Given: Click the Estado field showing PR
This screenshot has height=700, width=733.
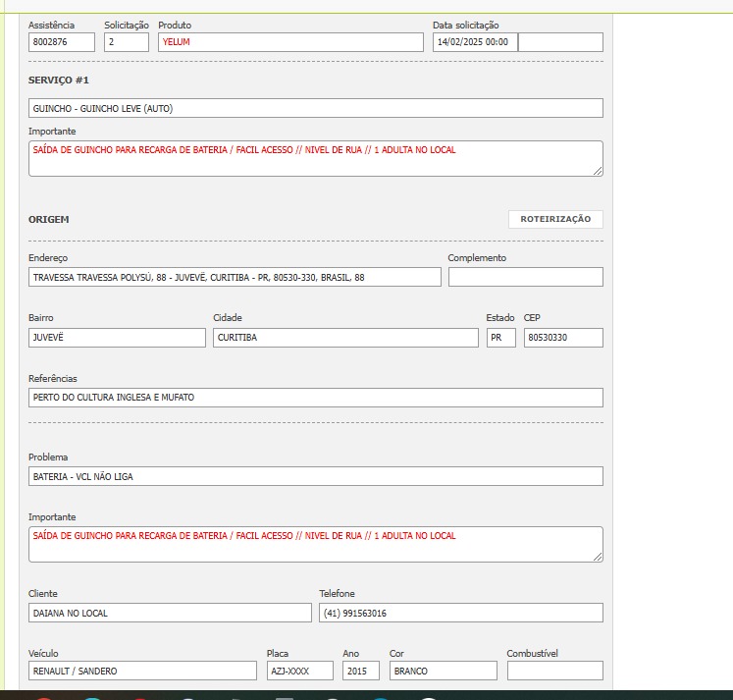Looking at the screenshot, I should tap(500, 338).
